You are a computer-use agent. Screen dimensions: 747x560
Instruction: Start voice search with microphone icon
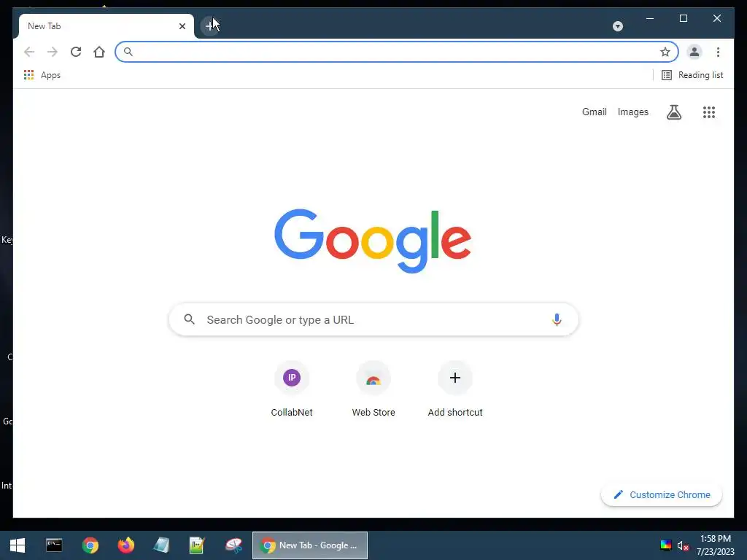click(557, 319)
